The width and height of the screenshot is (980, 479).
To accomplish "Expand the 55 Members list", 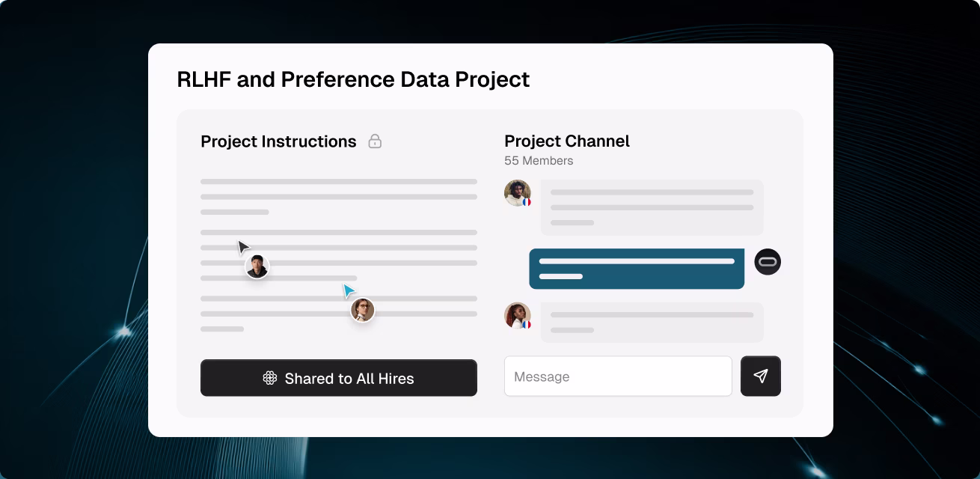I will coord(539,160).
